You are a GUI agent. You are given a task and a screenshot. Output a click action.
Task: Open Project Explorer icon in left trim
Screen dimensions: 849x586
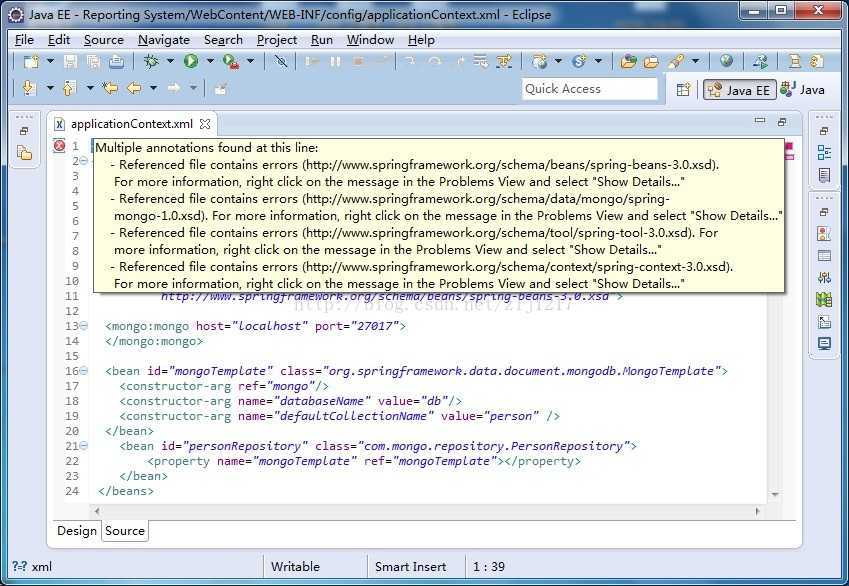pyautogui.click(x=24, y=153)
